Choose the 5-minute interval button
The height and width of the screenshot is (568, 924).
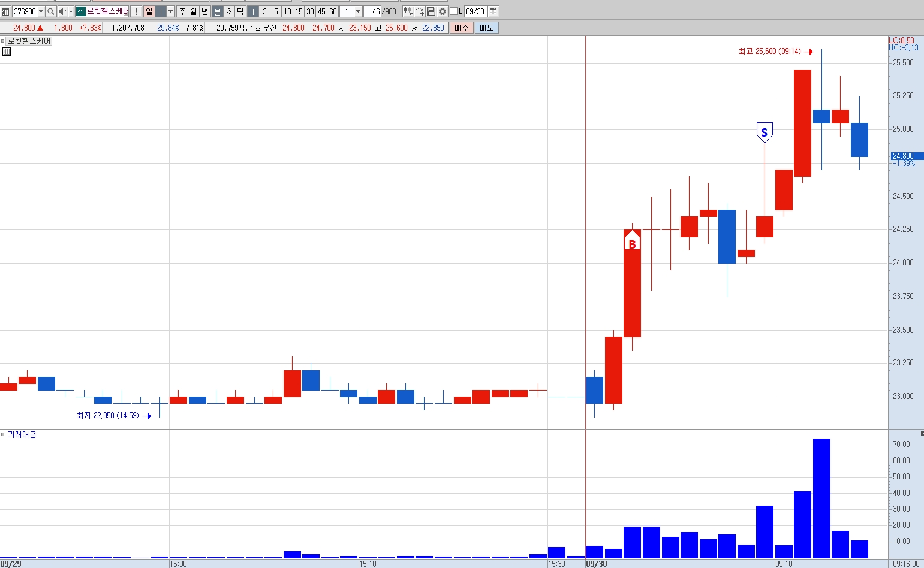[276, 11]
